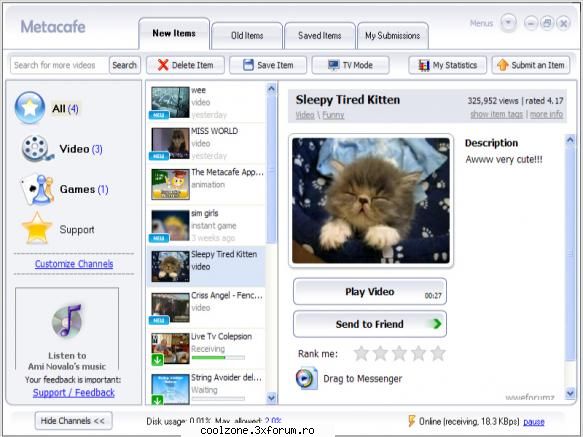
Task: Click the item list scroll up arrow
Action: [271, 89]
